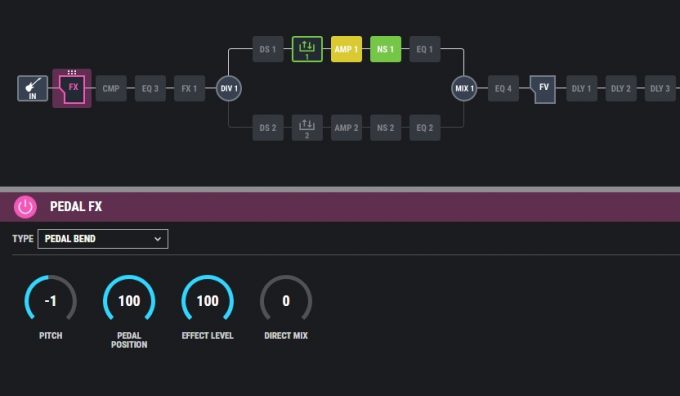
Task: Select the DLY 2 delay block
Action: 621,88
